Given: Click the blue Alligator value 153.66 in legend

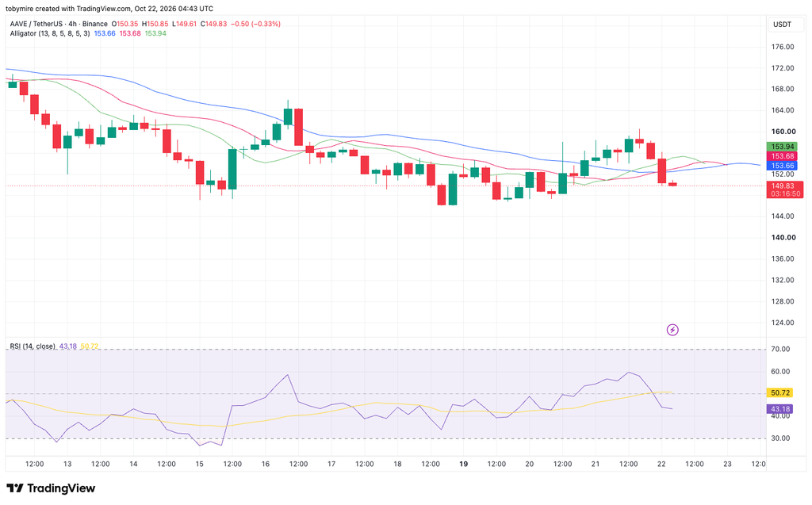Looking at the screenshot, I should pos(105,33).
